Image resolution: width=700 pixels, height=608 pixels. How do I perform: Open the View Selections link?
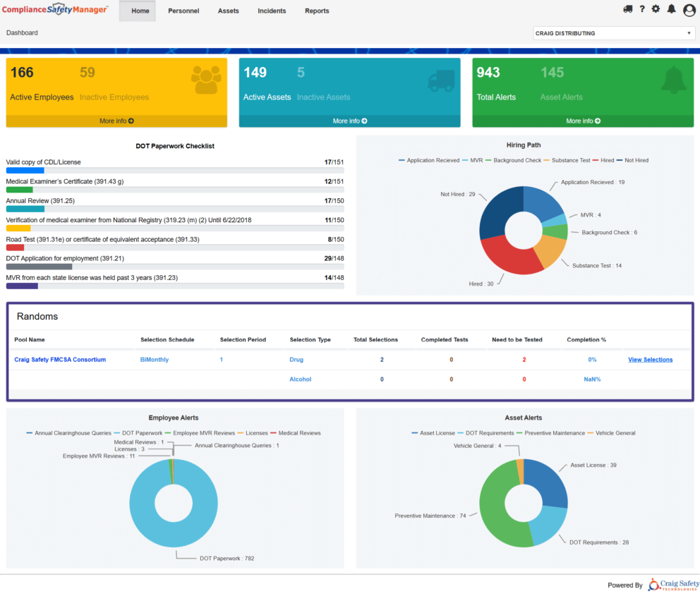click(x=650, y=359)
